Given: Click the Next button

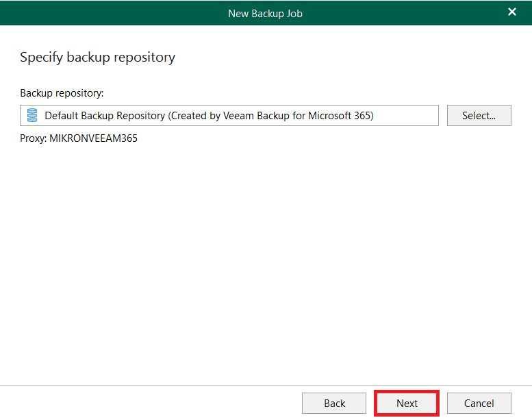Looking at the screenshot, I should coord(407,403).
